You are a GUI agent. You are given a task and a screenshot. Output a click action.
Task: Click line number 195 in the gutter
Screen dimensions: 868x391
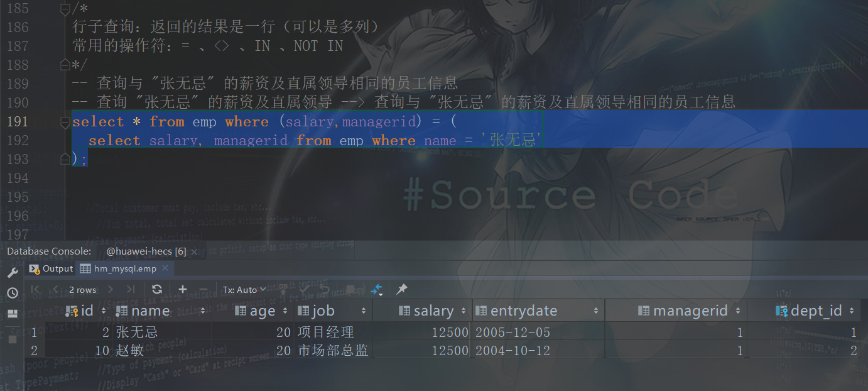point(18,197)
